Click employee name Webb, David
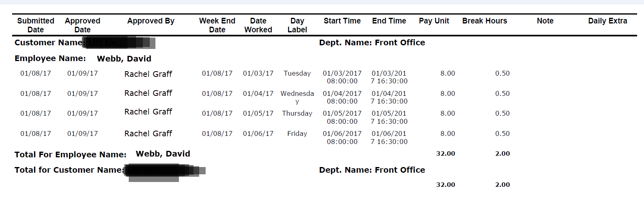Viewport: 644px width, 201px height. point(124,59)
